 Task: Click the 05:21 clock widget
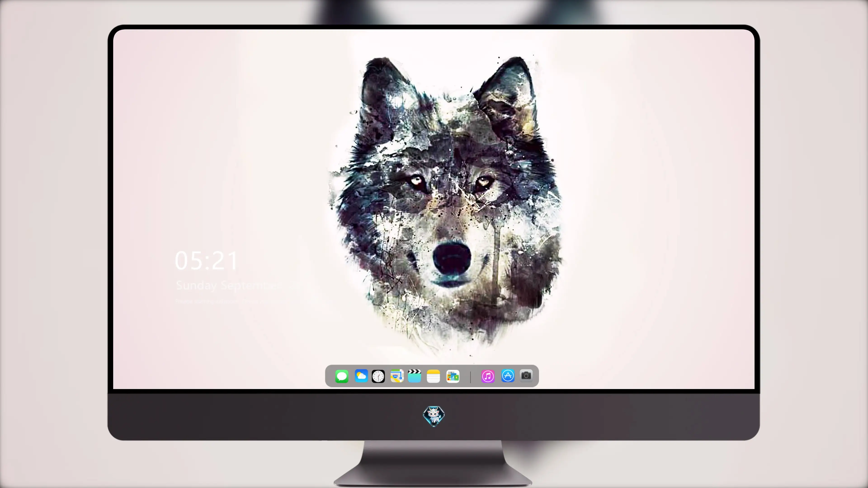click(x=206, y=260)
